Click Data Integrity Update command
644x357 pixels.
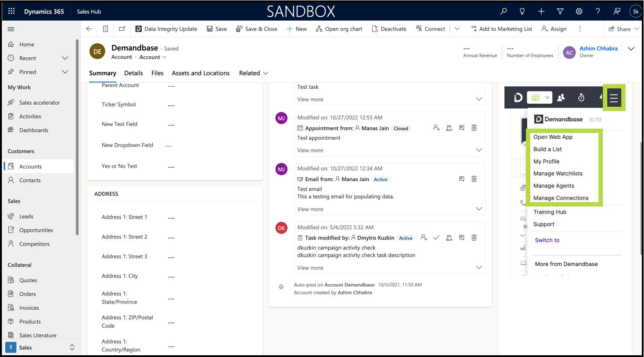[x=166, y=29]
